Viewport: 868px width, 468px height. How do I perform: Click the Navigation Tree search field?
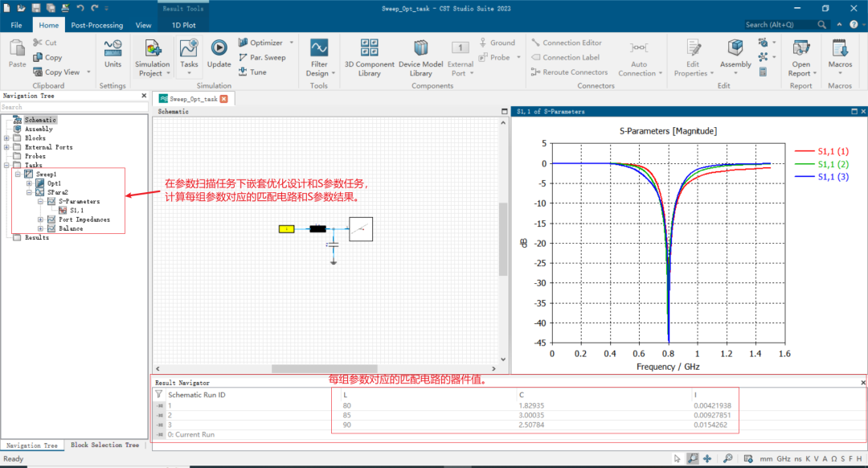tap(74, 107)
